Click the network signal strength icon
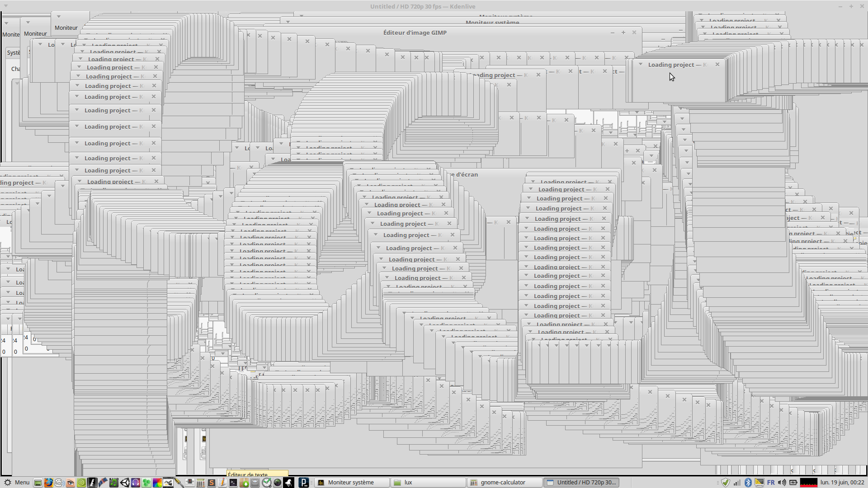The height and width of the screenshot is (488, 868). (x=737, y=483)
